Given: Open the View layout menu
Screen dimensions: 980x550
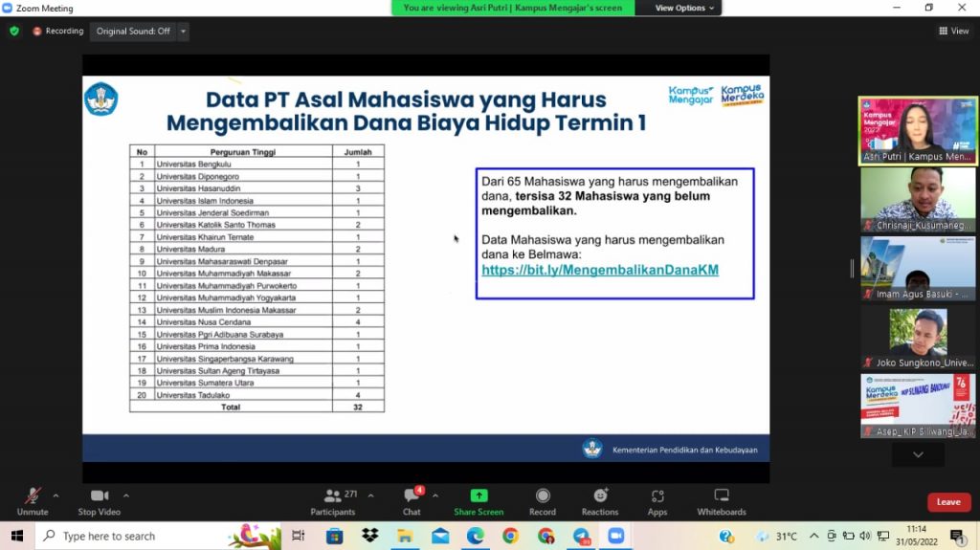Looking at the screenshot, I should click(953, 31).
